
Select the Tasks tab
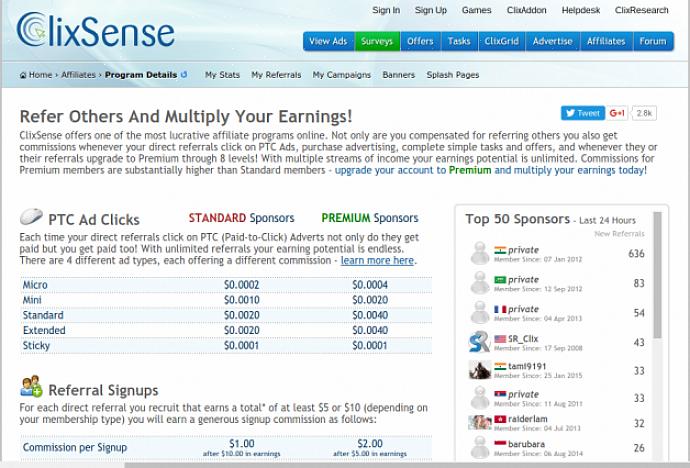[x=459, y=41]
